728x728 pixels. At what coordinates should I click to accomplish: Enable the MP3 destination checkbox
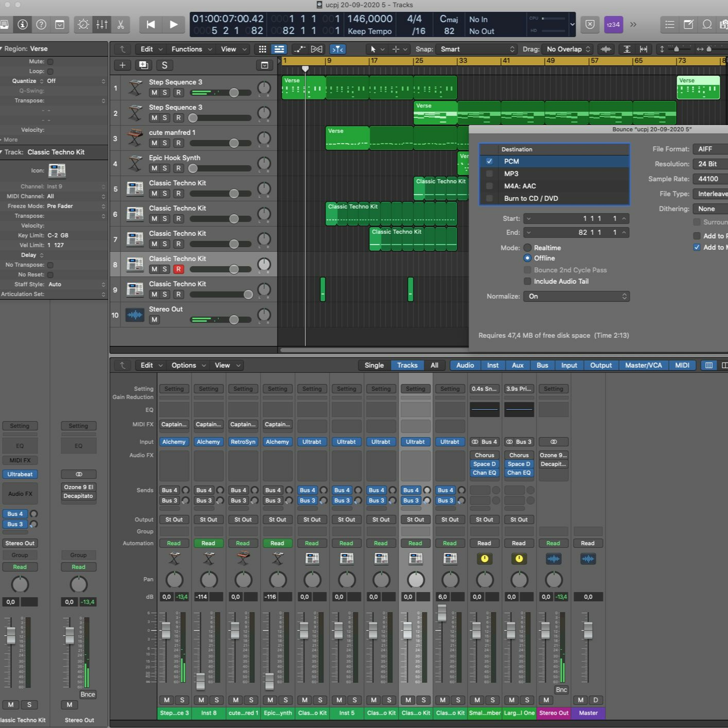(489, 174)
